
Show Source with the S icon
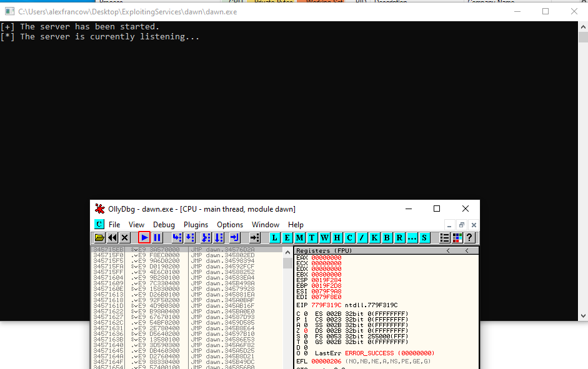424,237
